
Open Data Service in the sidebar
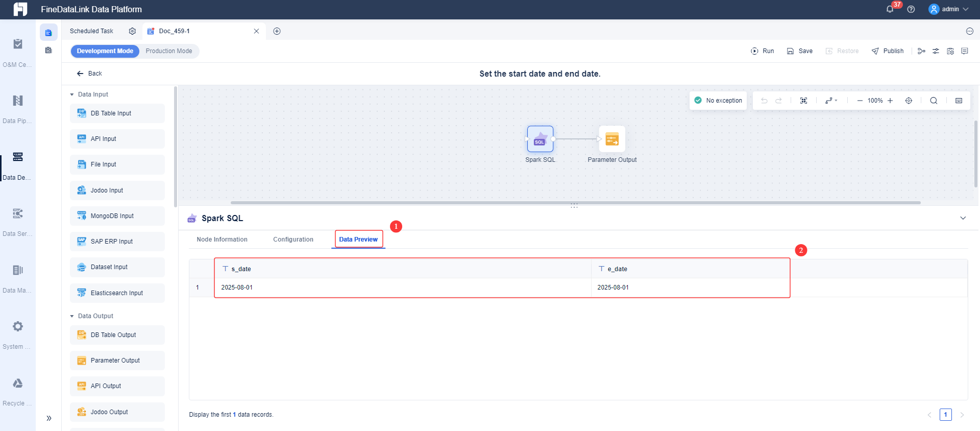[x=17, y=222]
